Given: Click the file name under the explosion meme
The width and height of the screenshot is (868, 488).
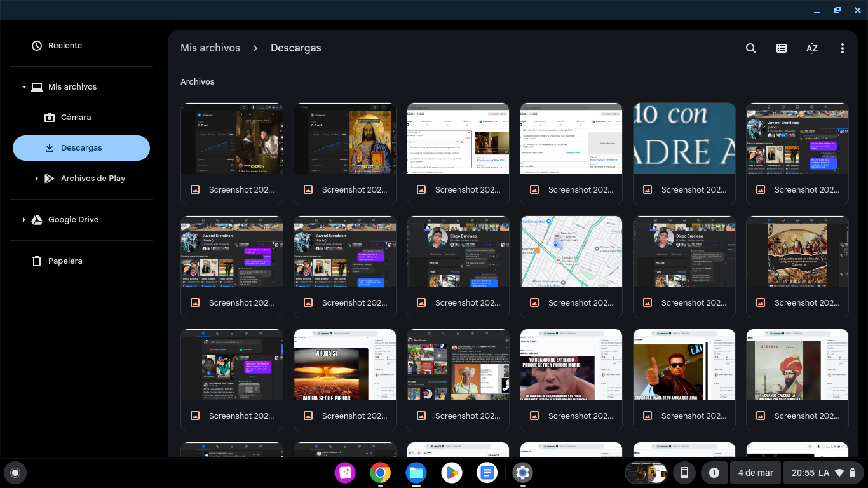Looking at the screenshot, I should 355,416.
